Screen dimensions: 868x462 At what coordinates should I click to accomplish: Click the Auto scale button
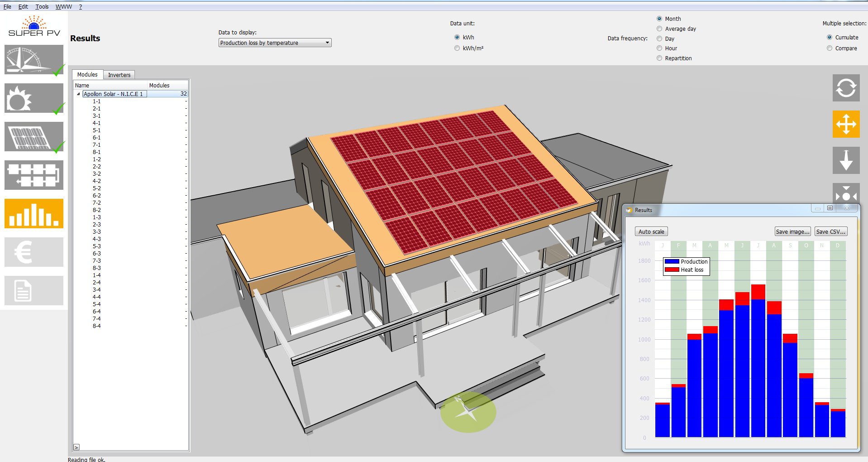[651, 232]
